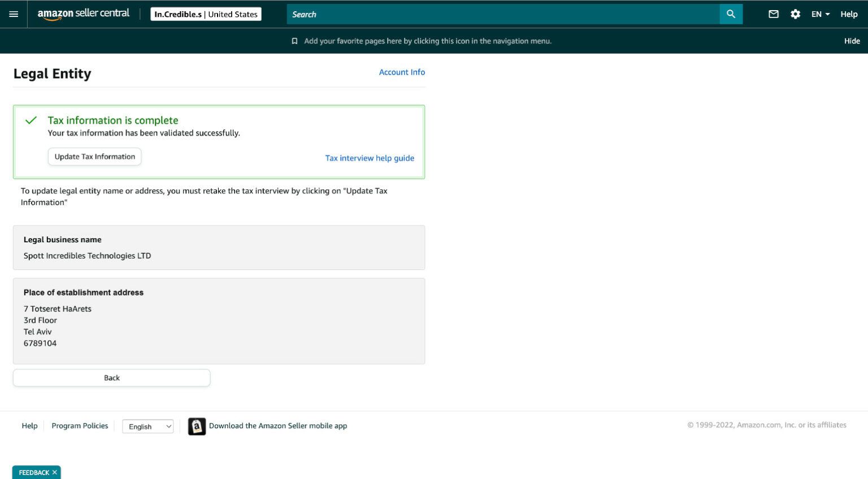Hide the favorite pages banner
The height and width of the screenshot is (479, 868).
click(852, 41)
